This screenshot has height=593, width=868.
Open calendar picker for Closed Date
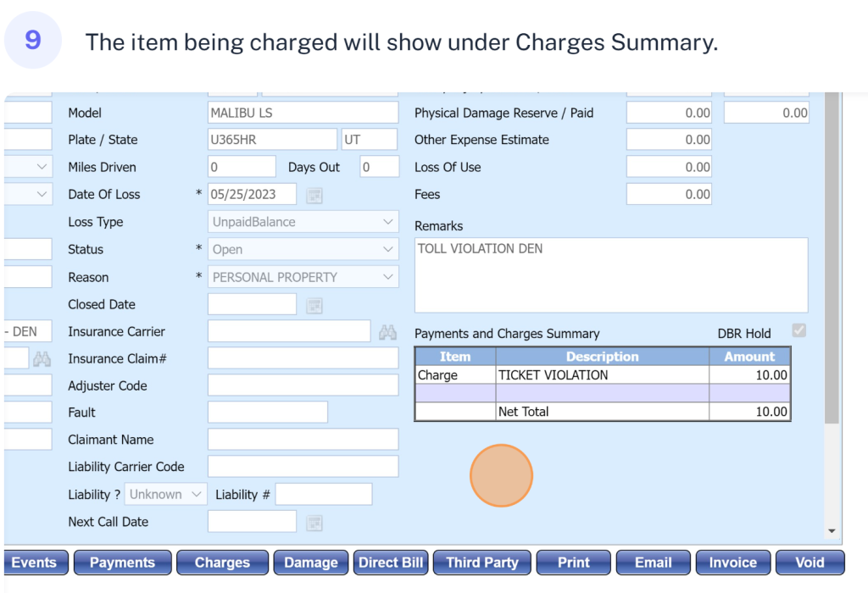click(314, 305)
